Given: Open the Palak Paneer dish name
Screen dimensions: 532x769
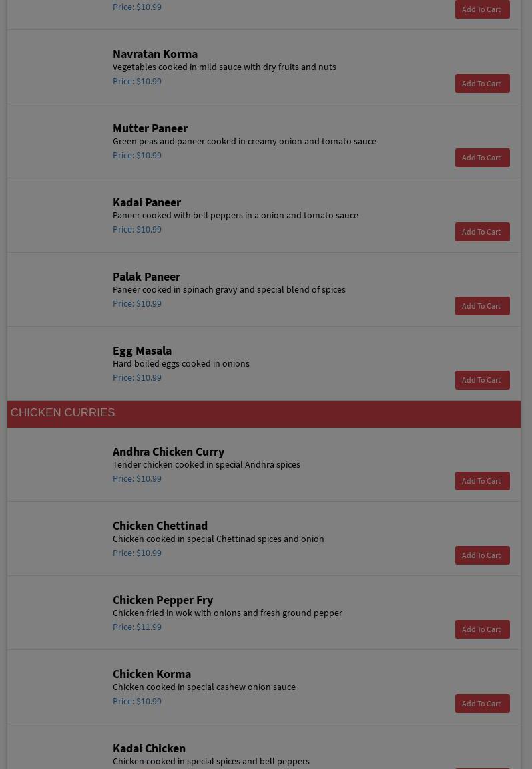Looking at the screenshot, I should click(146, 277).
